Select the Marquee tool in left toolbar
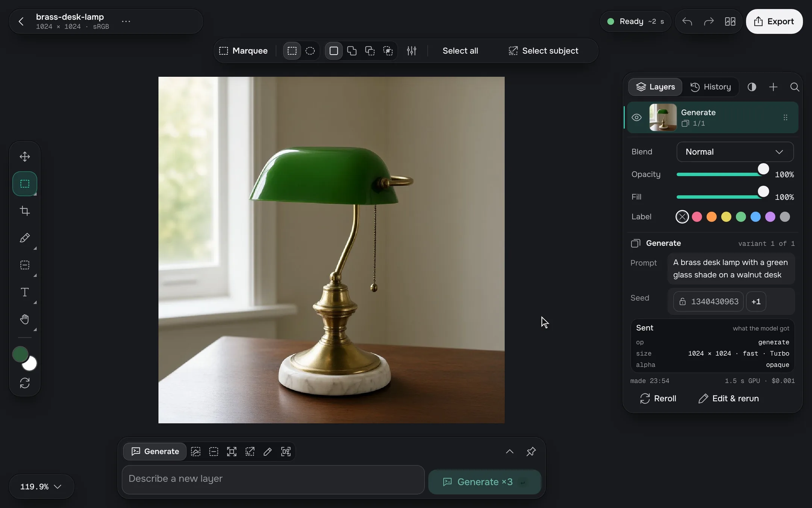Screen dimensions: 812x508 tap(25, 184)
